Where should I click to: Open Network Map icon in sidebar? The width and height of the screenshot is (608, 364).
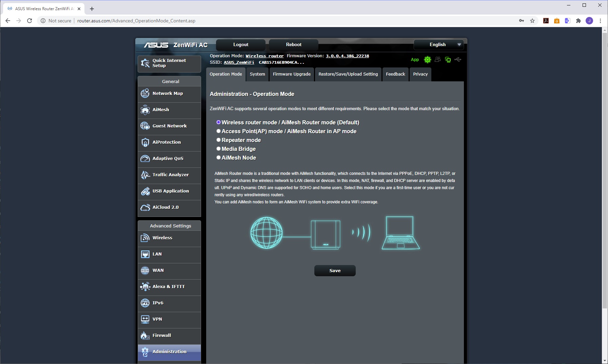coord(145,93)
